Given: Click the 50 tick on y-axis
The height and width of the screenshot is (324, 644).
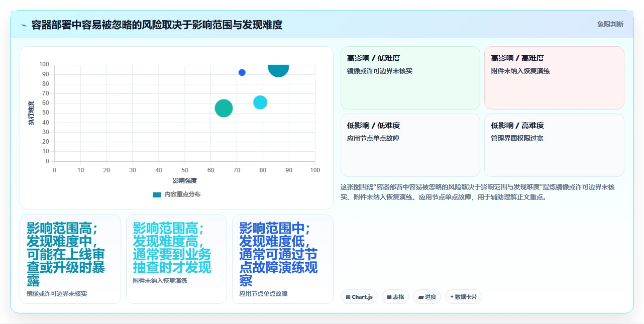Looking at the screenshot, I should [46, 113].
